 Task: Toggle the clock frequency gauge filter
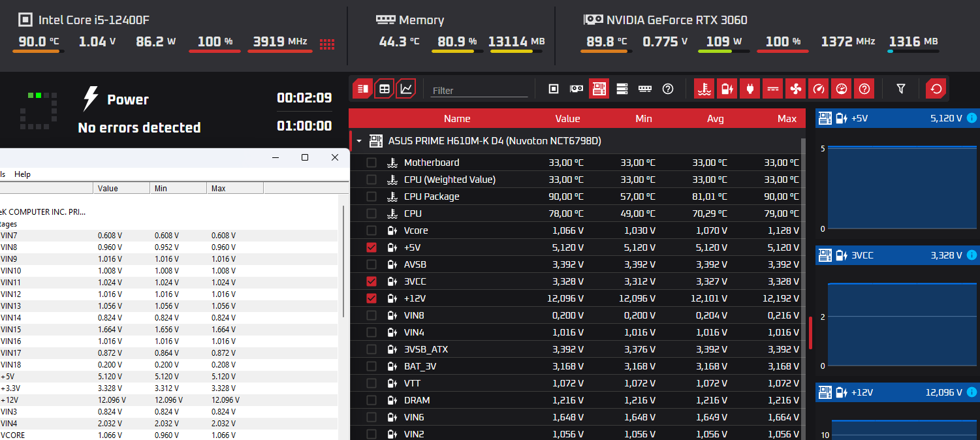point(819,89)
